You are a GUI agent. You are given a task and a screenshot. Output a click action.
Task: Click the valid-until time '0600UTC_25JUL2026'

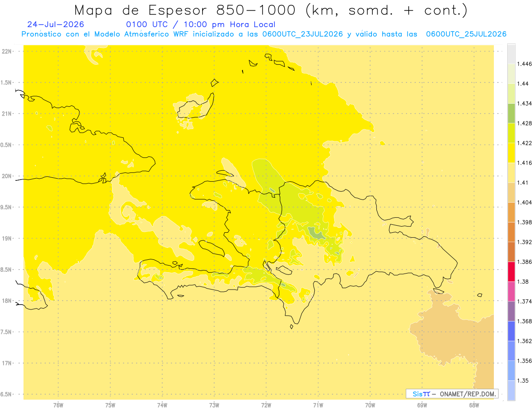(465, 34)
